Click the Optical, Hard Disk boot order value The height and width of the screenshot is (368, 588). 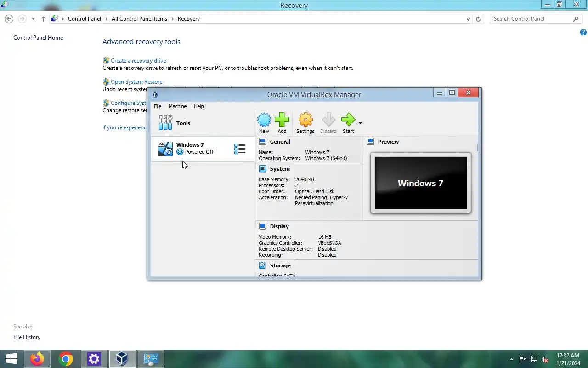pos(315,191)
